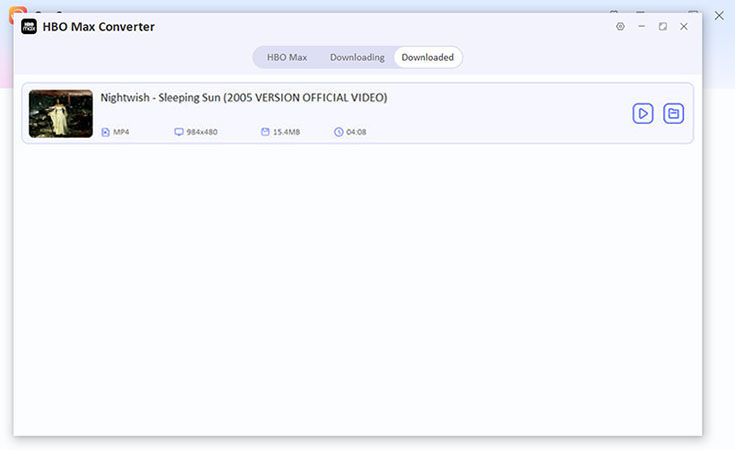Click the "HBO Max Converter" window title
This screenshot has width=735, height=450.
click(x=98, y=27)
